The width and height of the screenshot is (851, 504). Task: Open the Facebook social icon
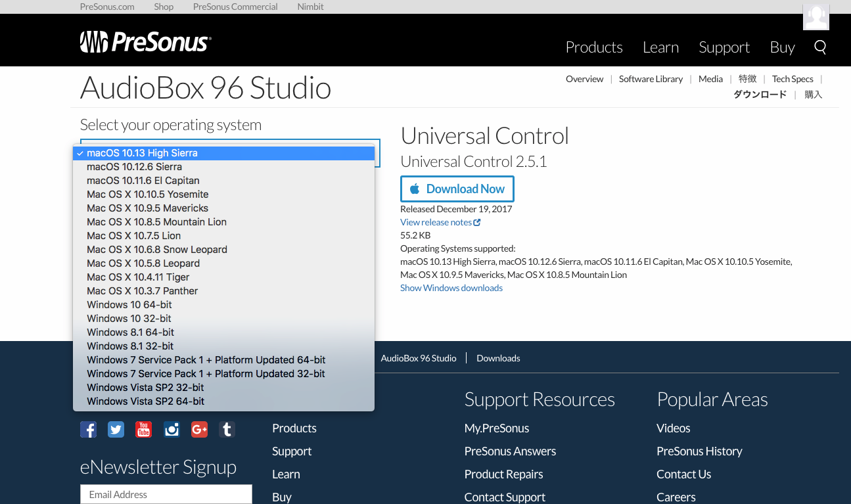pos(88,430)
